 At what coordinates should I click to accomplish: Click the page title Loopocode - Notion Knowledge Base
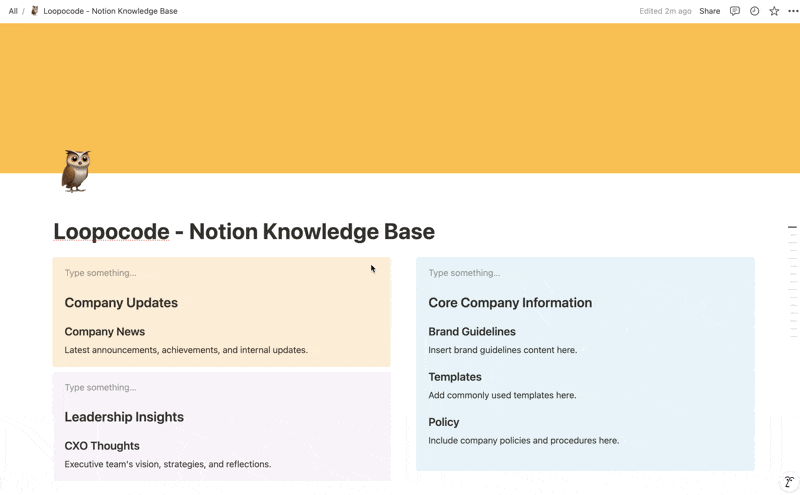(x=244, y=232)
